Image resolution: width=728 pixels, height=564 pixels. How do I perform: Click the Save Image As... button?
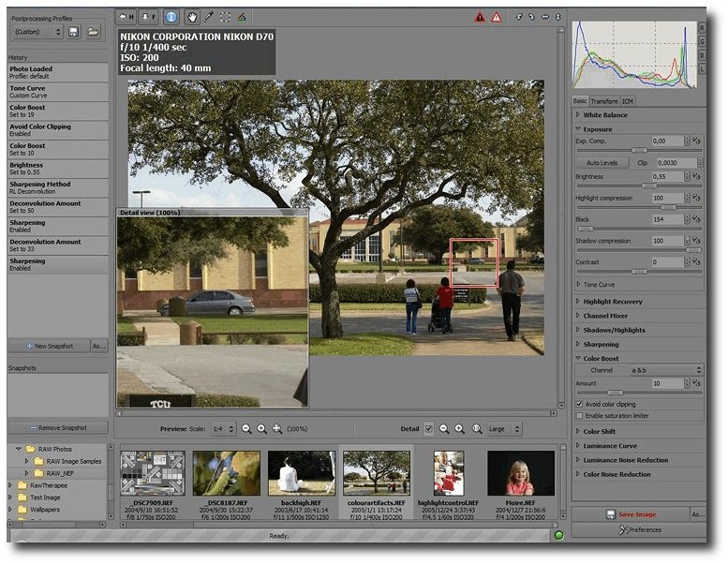(x=698, y=514)
